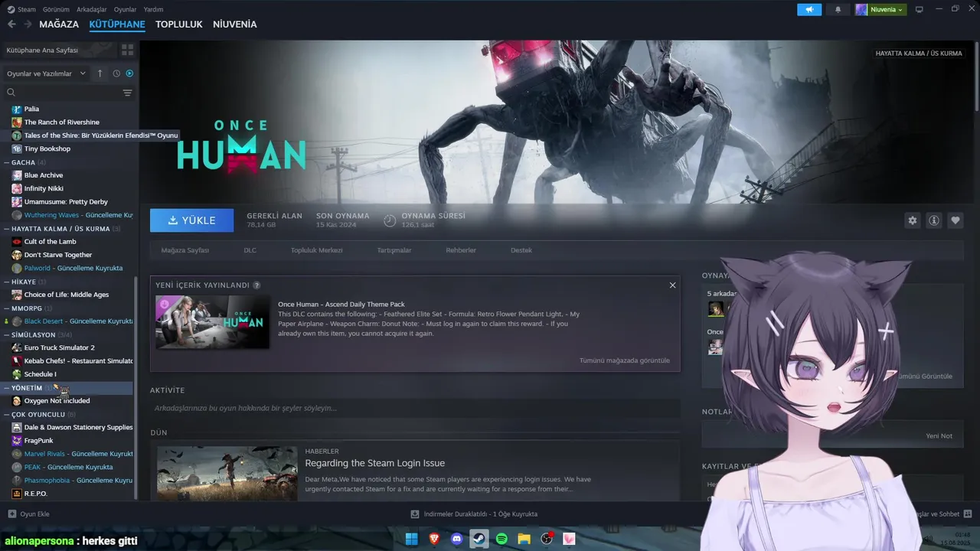The width and height of the screenshot is (980, 551).
Task: Collapse the YÖNETİM category
Action: pyautogui.click(x=7, y=388)
